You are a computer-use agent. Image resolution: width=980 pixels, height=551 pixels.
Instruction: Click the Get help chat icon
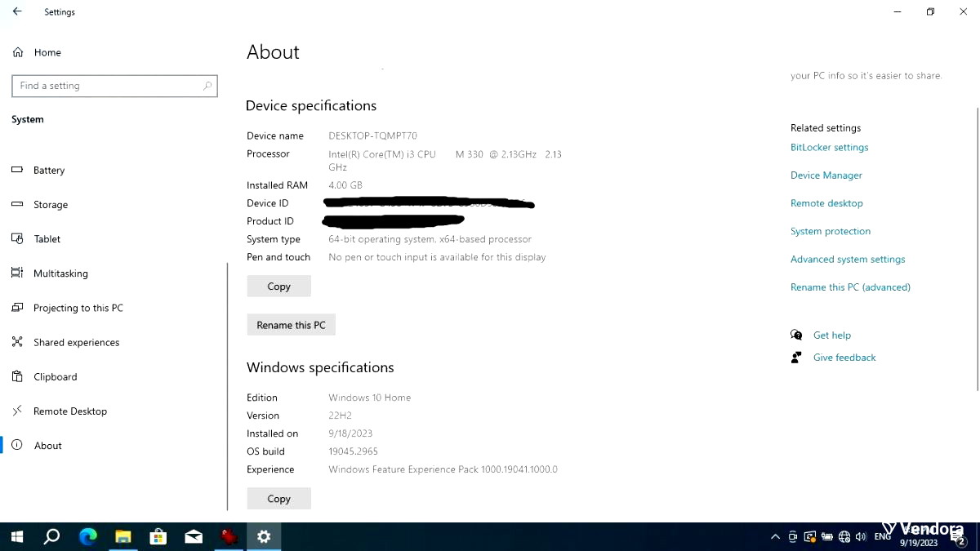[796, 335]
